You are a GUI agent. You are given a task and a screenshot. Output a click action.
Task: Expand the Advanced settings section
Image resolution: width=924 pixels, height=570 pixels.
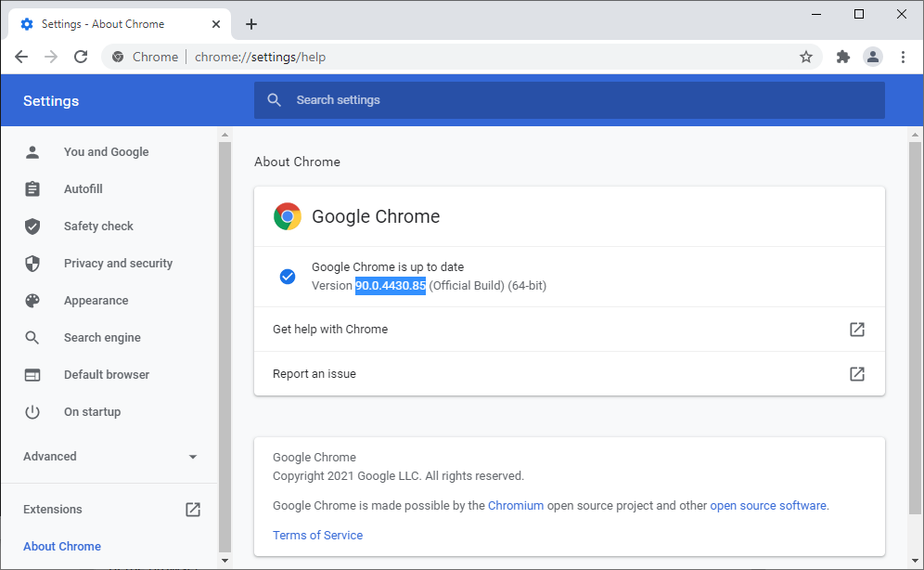pos(109,456)
